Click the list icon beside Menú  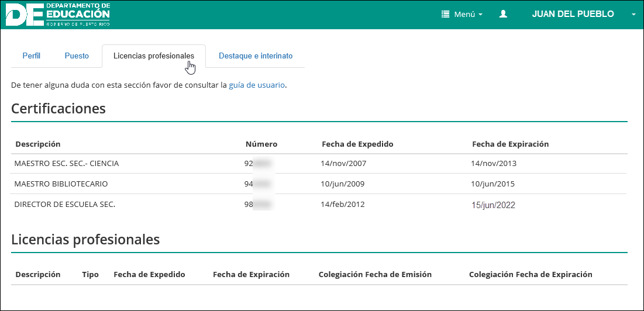pos(445,14)
